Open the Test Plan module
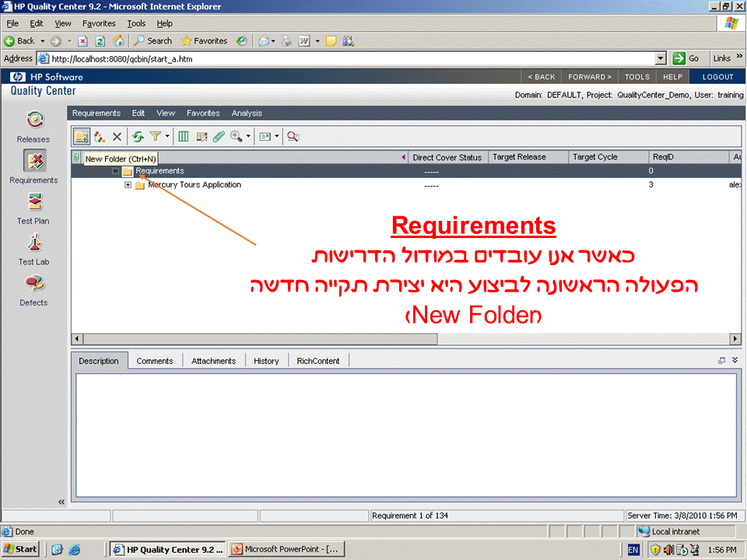747x560 pixels. point(33,208)
